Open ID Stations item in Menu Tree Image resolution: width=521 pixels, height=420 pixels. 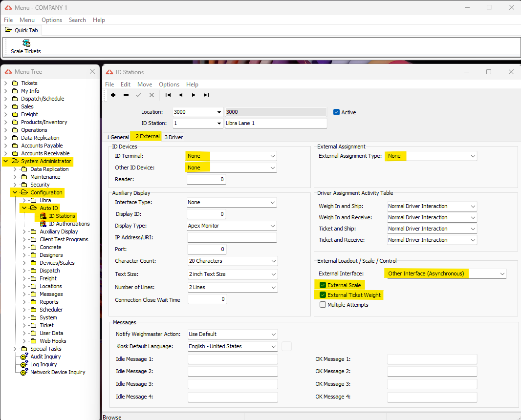point(62,216)
